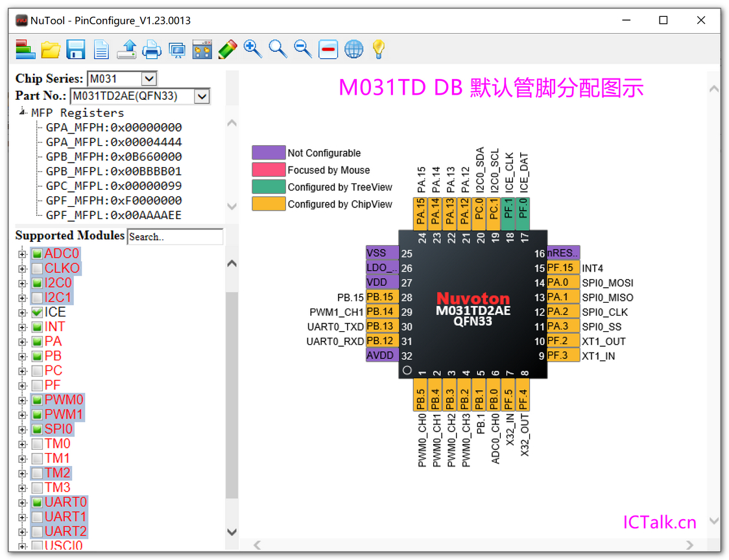
Task: Click the Configured by ChipView color swatch
Action: coord(269,204)
